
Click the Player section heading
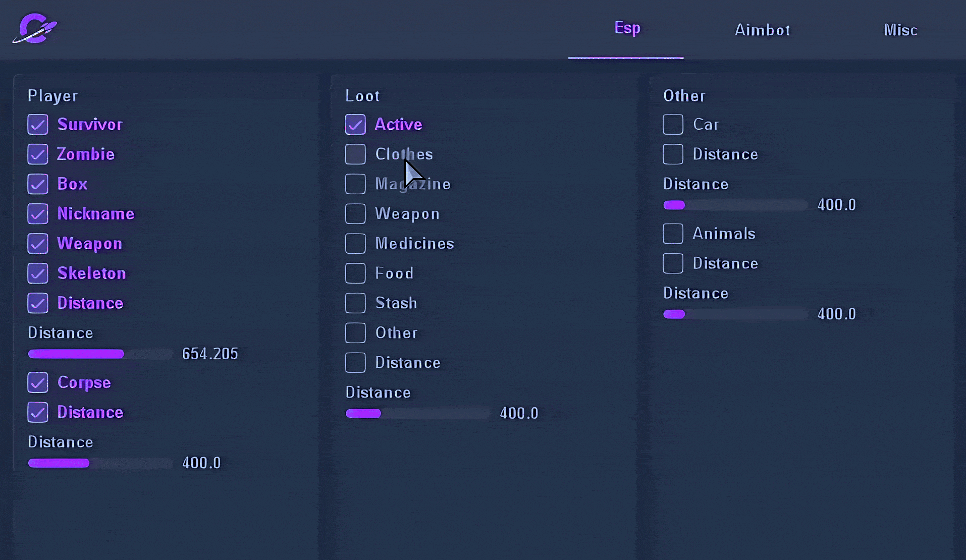point(52,96)
